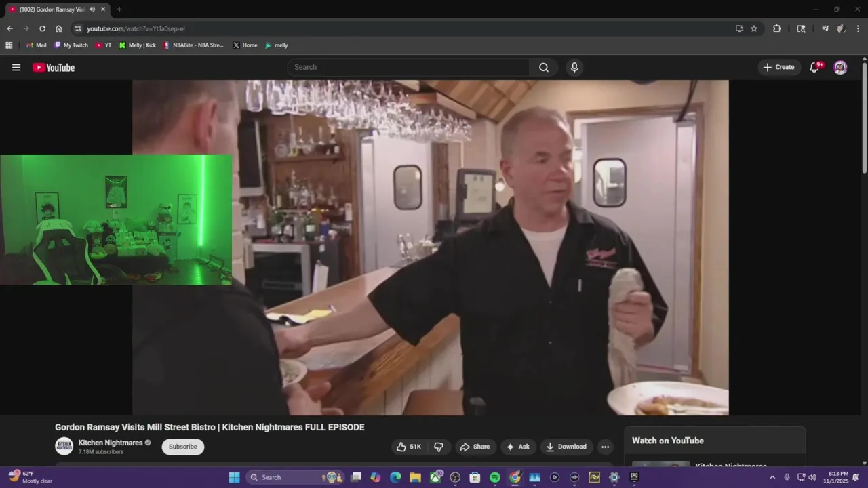The width and height of the screenshot is (868, 488).
Task: Click the Create button
Action: (x=778, y=67)
